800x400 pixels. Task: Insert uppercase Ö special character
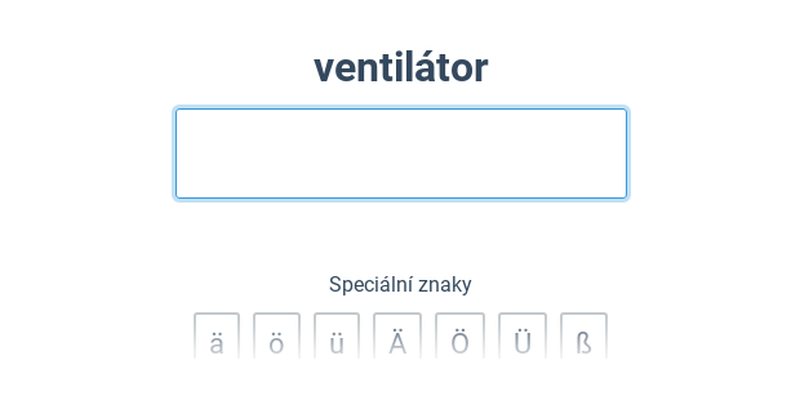(x=460, y=338)
